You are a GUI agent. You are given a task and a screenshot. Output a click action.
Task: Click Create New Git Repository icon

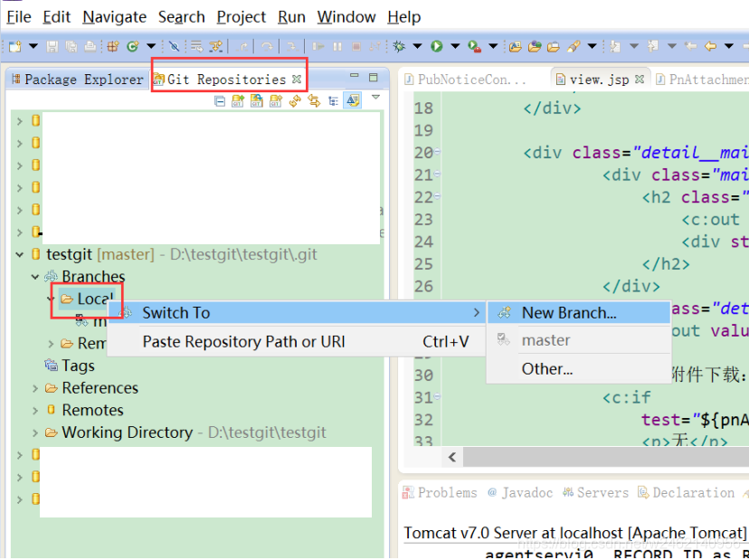(276, 100)
